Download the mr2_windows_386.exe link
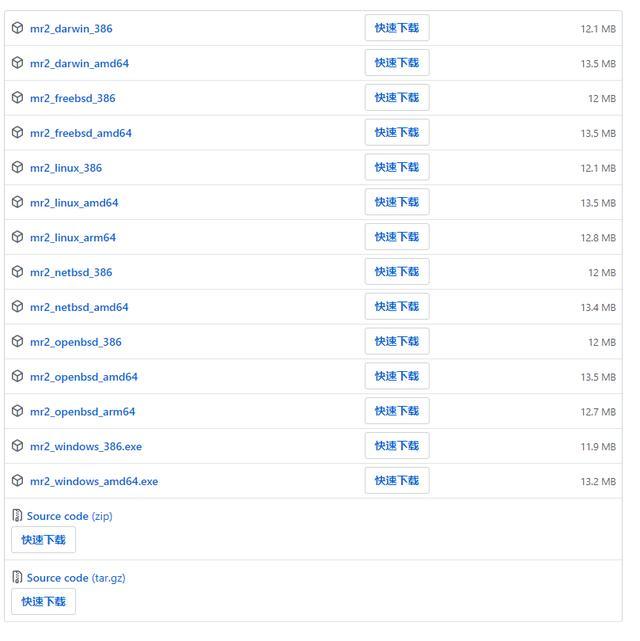This screenshot has height=641, width=640. (86, 447)
